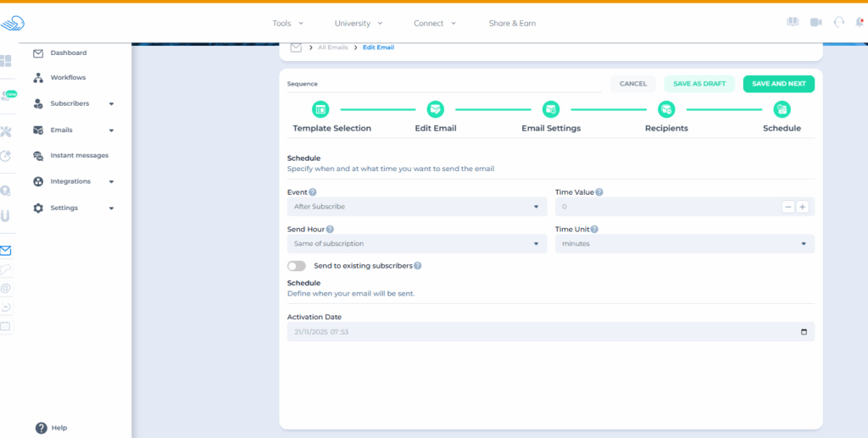Click the Save as Draft button
The height and width of the screenshot is (438, 868).
[x=699, y=84]
